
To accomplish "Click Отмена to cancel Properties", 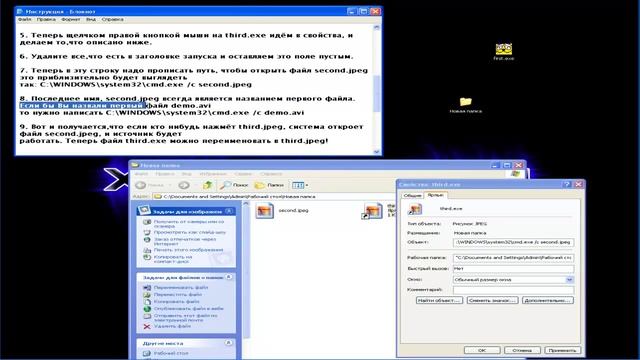I will [522, 350].
